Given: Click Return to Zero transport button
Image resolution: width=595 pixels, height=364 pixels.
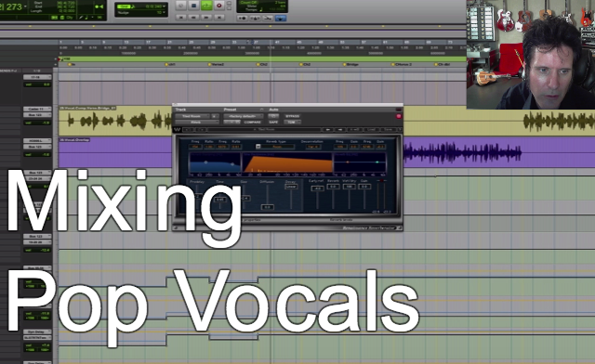Looking at the screenshot, I should [181, 18].
